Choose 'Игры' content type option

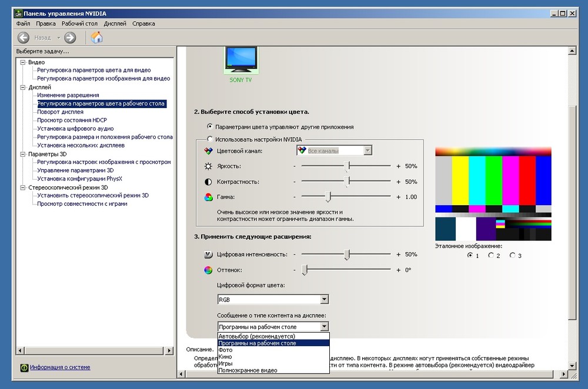(273, 363)
